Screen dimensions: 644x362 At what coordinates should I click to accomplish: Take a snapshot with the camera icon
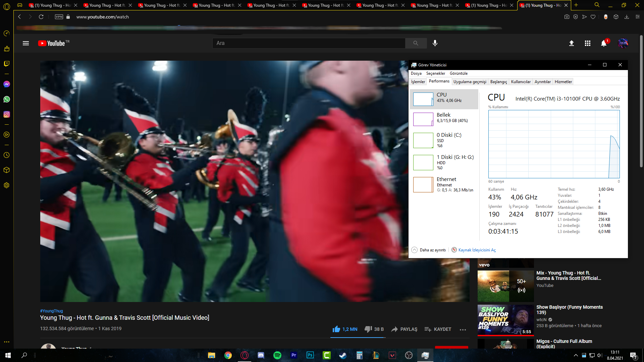pos(567,17)
